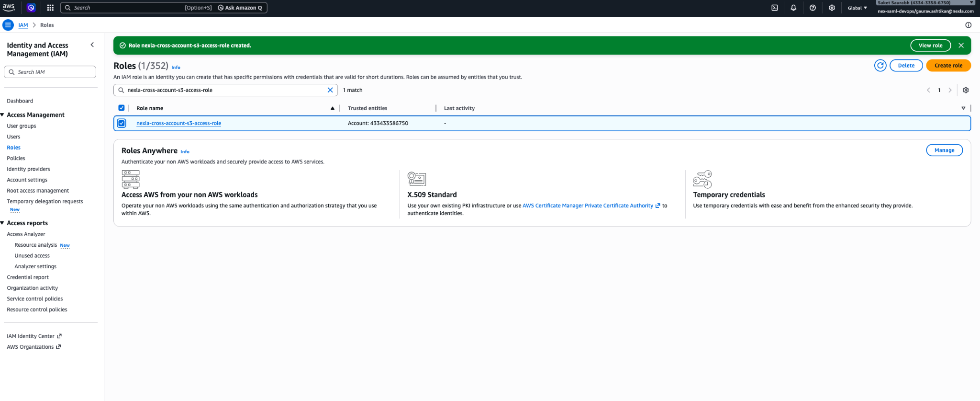
Task: Click the Last activity column header
Action: (x=459, y=108)
